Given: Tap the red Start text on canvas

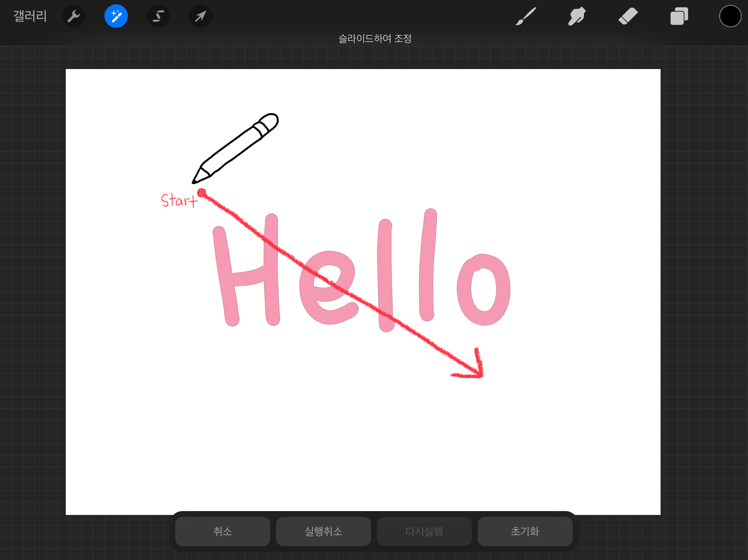Looking at the screenshot, I should [178, 200].
